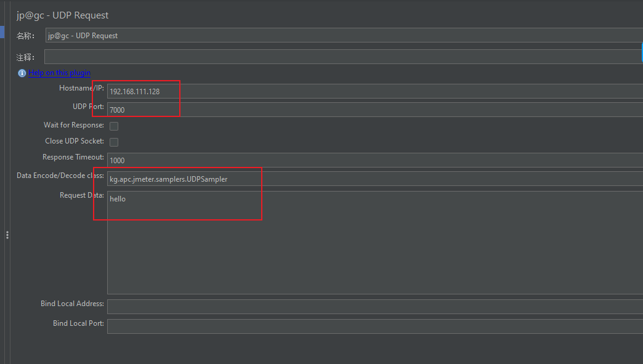The image size is (643, 364).
Task: Click the Hostname/IP field showing 192.168.111.128
Action: pos(370,91)
